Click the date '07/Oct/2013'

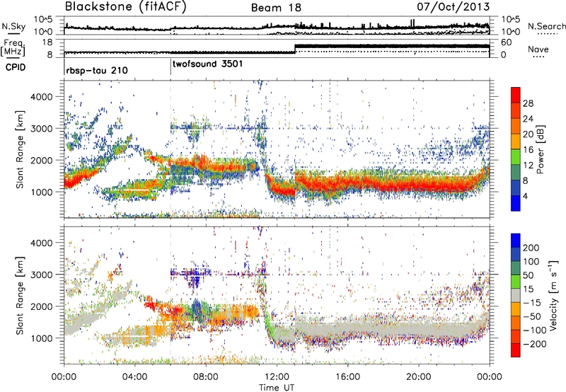tap(454, 7)
